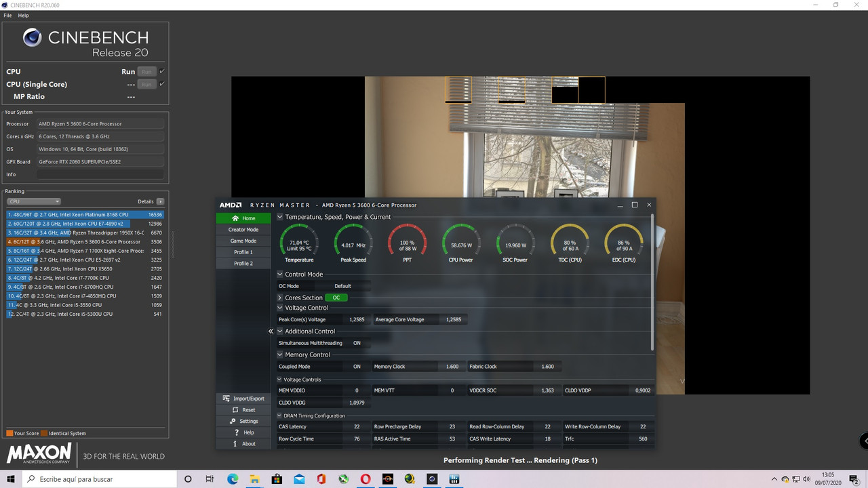Collapse Temperature, Speed, Power & Current section
Screen dimensions: 868x488
(x=280, y=217)
